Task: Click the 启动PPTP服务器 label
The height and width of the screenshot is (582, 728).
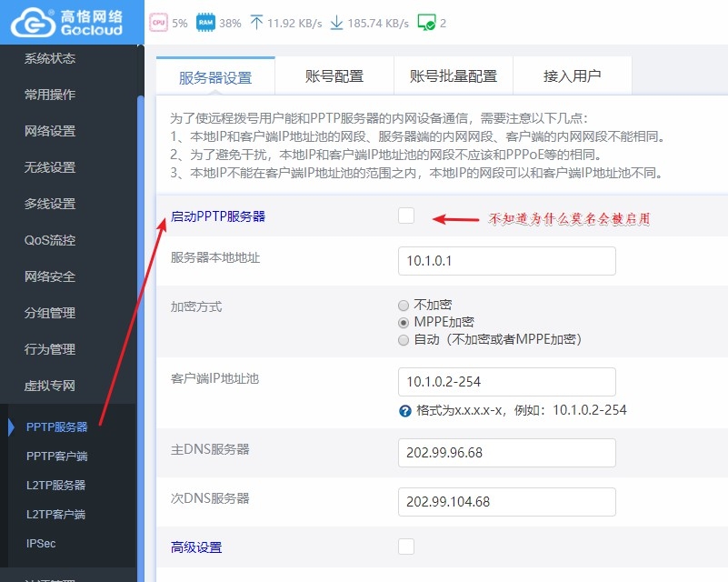Action: coord(218,216)
